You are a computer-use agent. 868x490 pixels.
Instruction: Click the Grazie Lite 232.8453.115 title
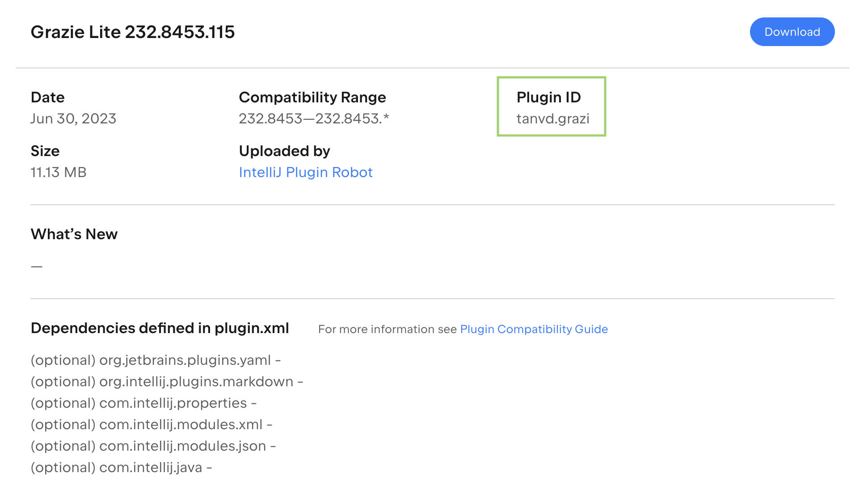click(133, 32)
